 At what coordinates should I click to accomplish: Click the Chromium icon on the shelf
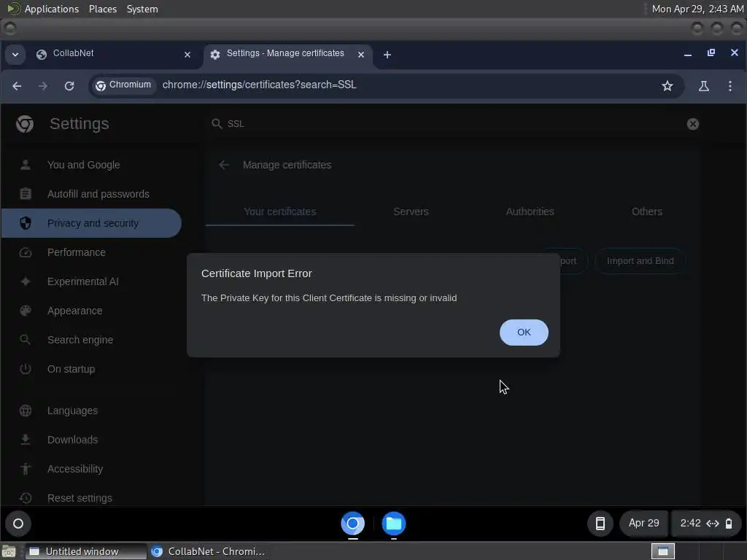coord(353,524)
